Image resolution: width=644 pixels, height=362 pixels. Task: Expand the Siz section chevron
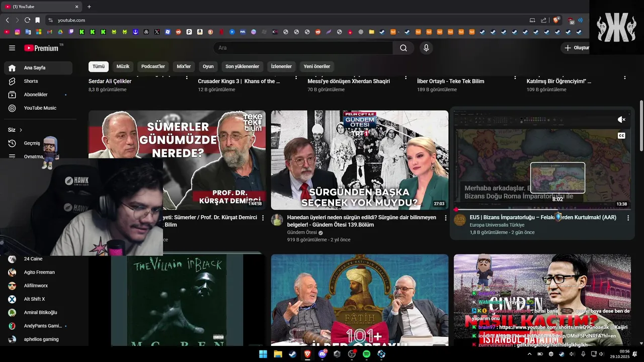[x=21, y=130]
